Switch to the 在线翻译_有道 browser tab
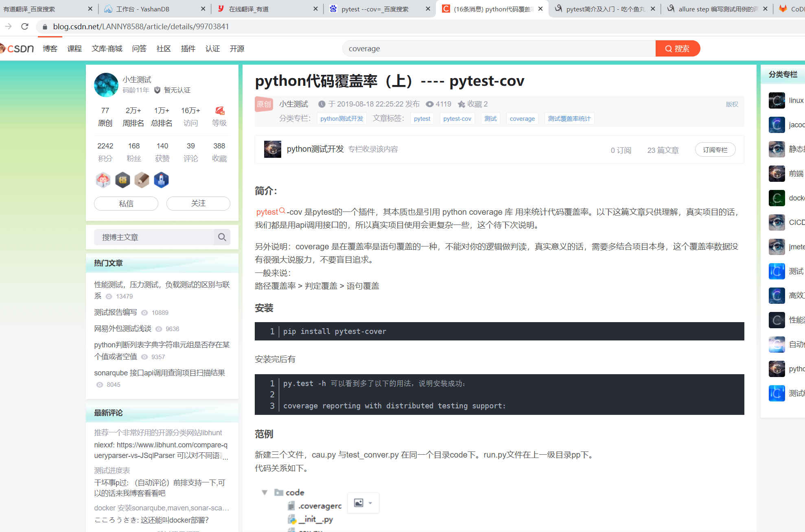The image size is (805, 532). (x=248, y=9)
